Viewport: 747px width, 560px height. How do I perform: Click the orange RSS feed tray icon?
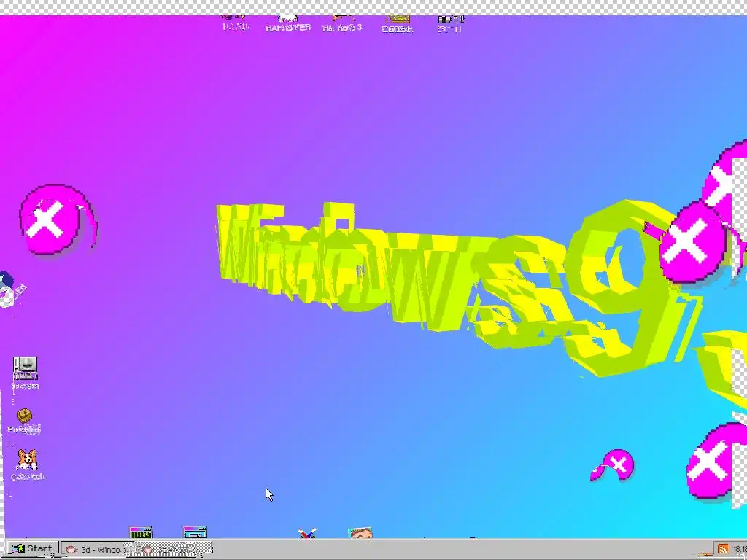[723, 550]
